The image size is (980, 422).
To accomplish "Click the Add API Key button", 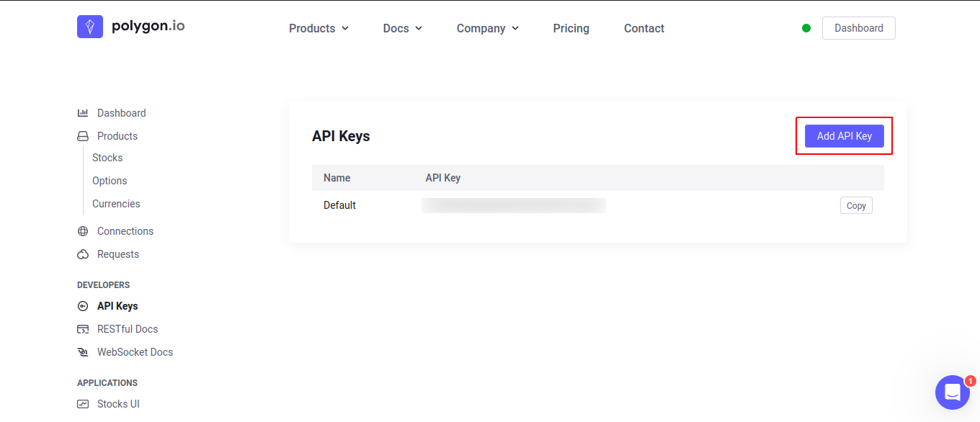I will pyautogui.click(x=845, y=136).
